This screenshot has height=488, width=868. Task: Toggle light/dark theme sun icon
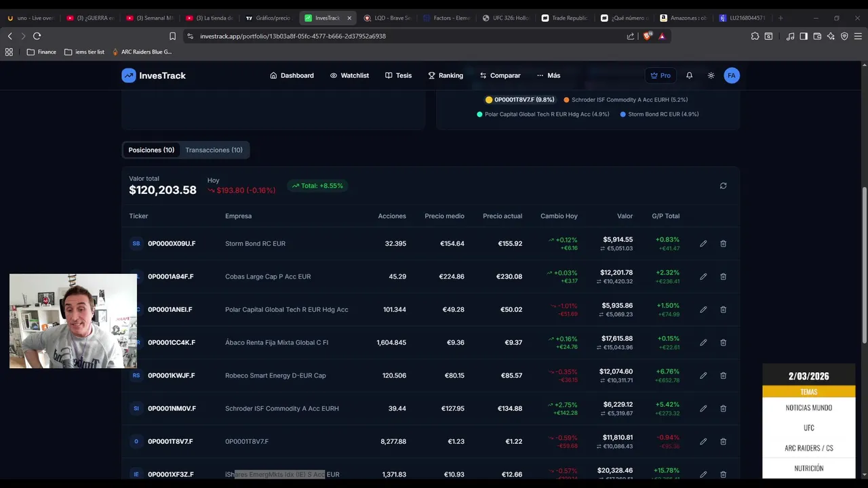(x=711, y=75)
